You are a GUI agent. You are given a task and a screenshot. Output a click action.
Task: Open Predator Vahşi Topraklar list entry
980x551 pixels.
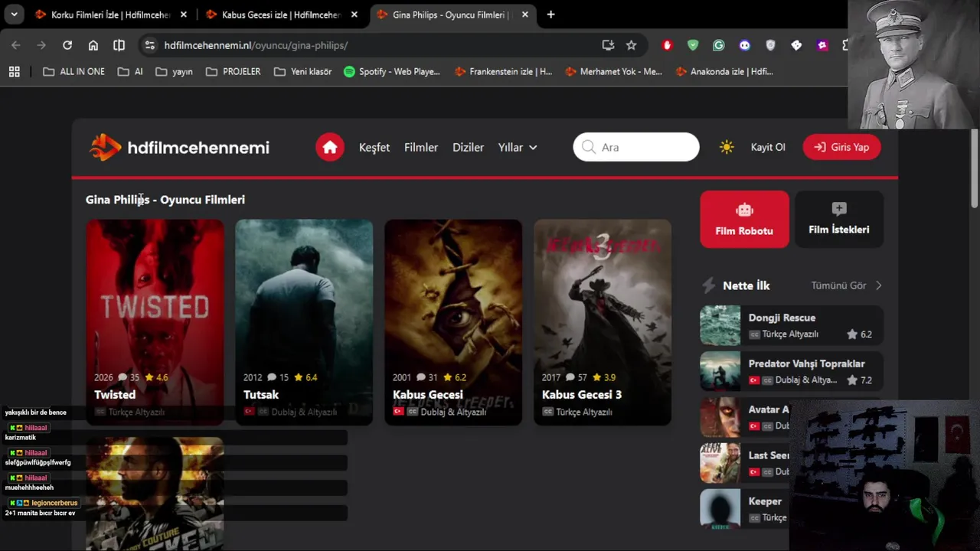(792, 371)
